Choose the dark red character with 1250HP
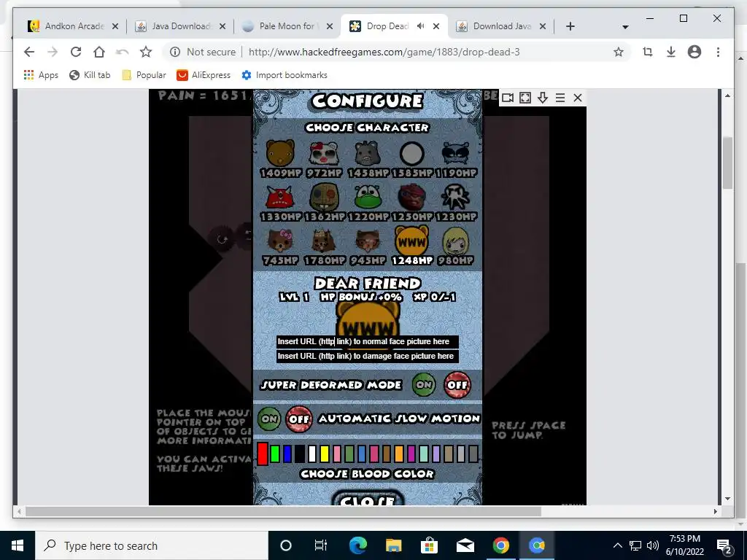This screenshot has height=560, width=747. (412, 197)
